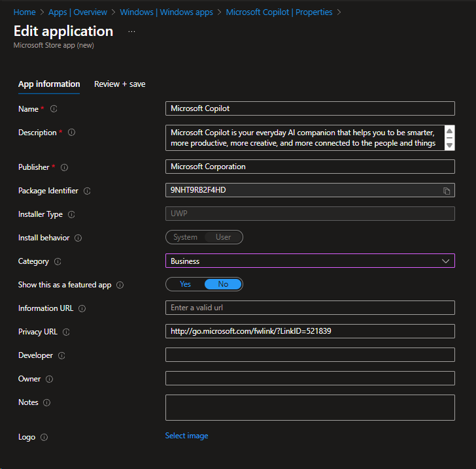Click the empty Developer input field

[310, 355]
